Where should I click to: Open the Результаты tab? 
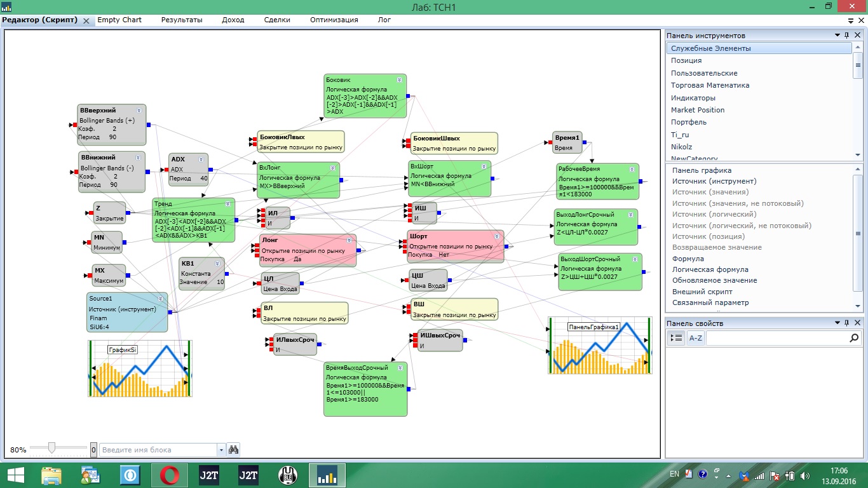[x=182, y=20]
